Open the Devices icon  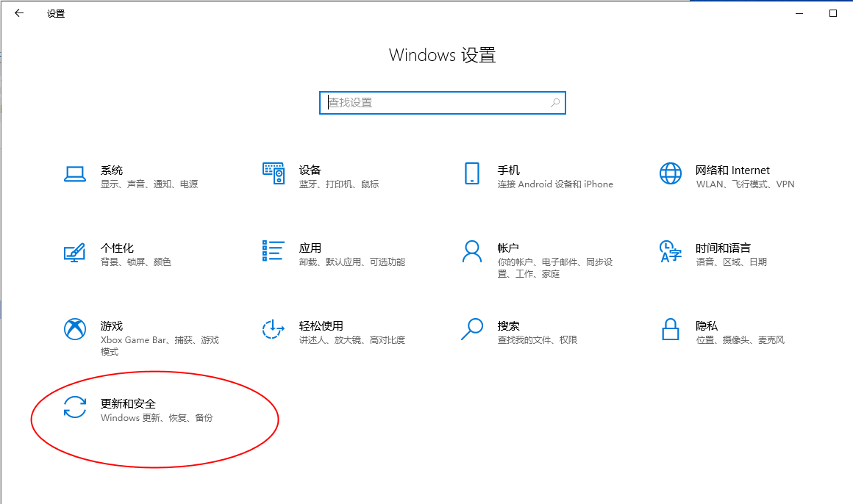273,173
